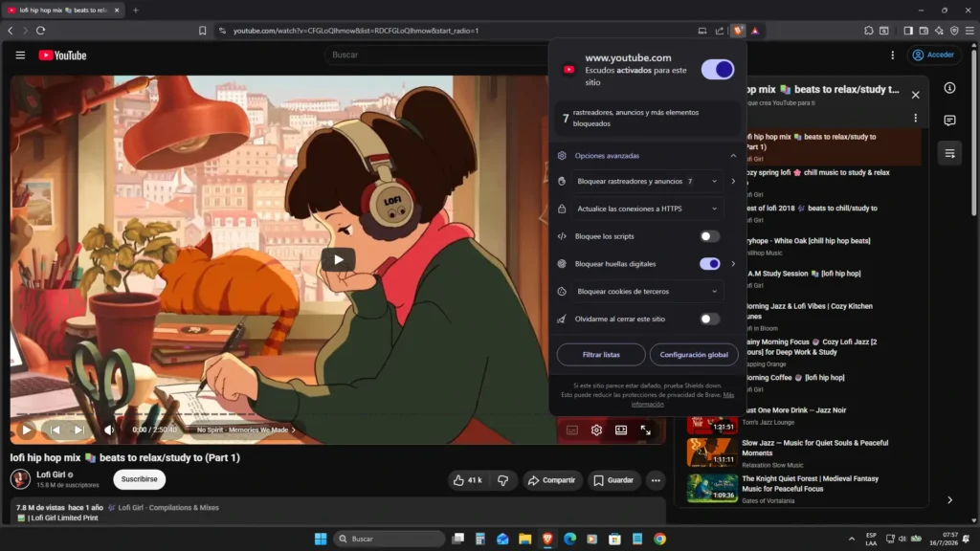980x551 pixels.
Task: Mute the video volume
Action: point(109,430)
